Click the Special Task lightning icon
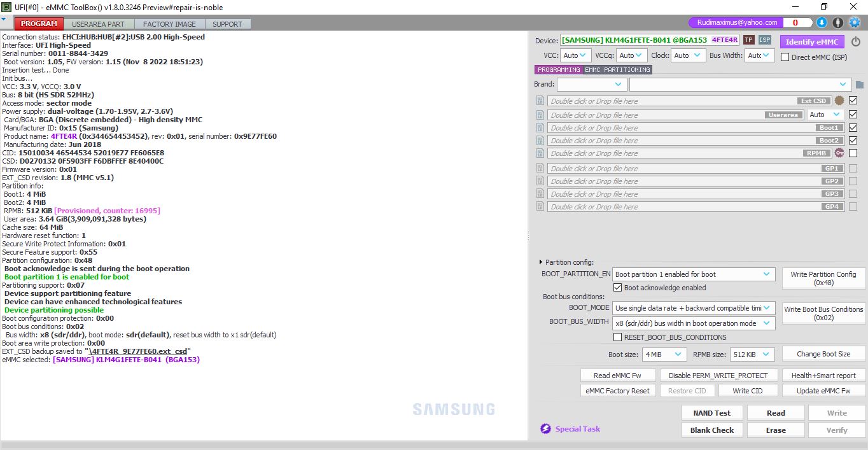Image resolution: width=868 pixels, height=450 pixels. point(545,429)
